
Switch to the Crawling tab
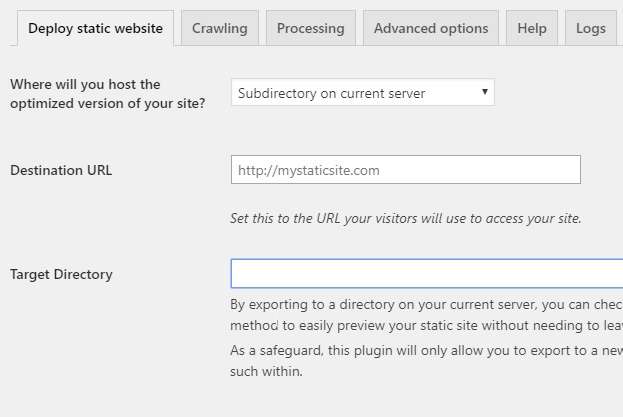(x=220, y=28)
